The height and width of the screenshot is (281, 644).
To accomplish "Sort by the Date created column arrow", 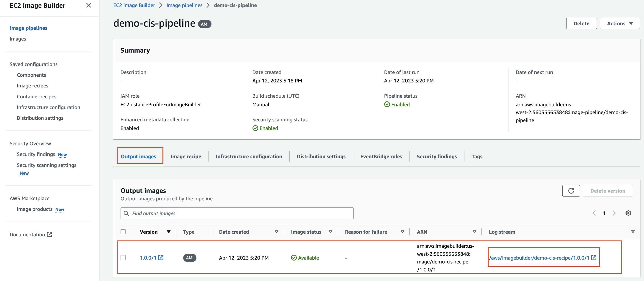I will [276, 232].
